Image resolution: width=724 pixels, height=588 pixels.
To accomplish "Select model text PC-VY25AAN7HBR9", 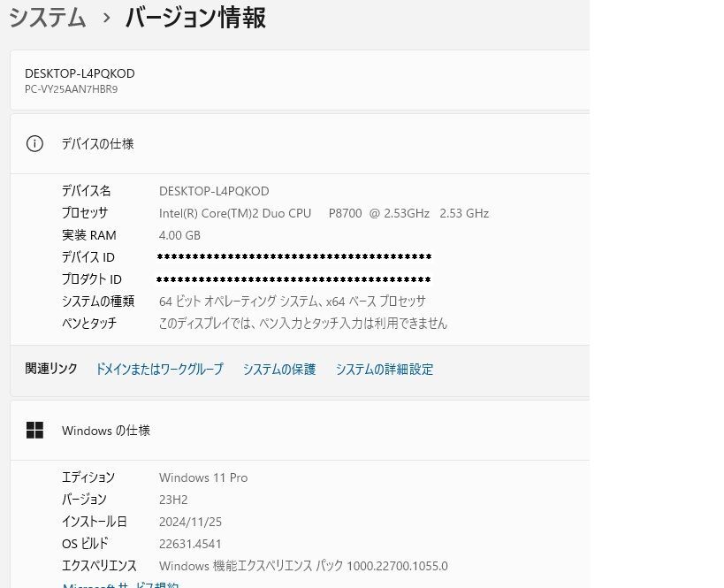I will coord(71,89).
